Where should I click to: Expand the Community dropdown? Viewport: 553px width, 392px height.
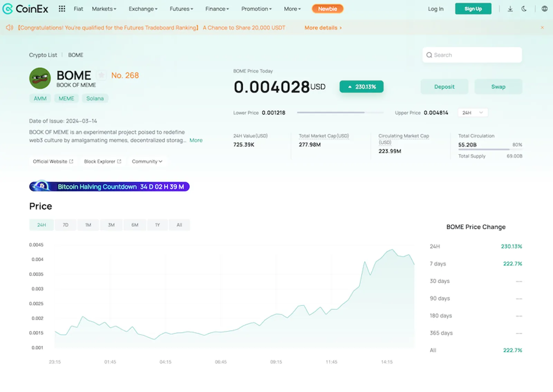click(147, 161)
